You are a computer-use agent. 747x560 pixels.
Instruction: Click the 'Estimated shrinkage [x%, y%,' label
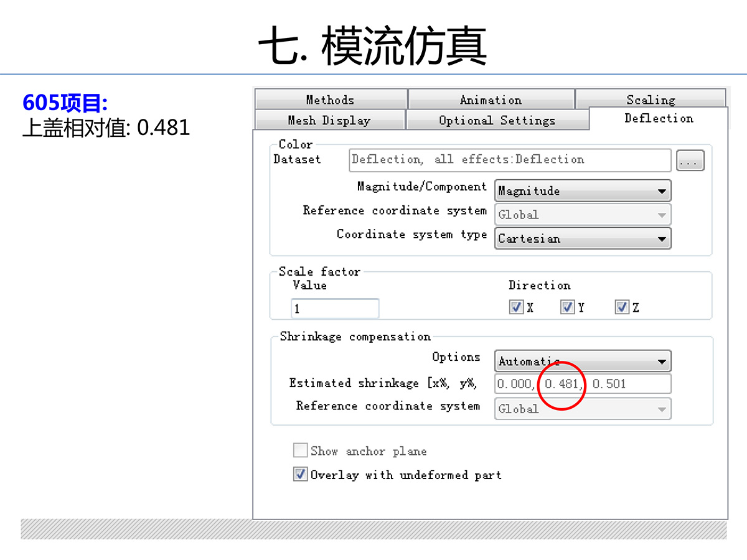point(383,383)
